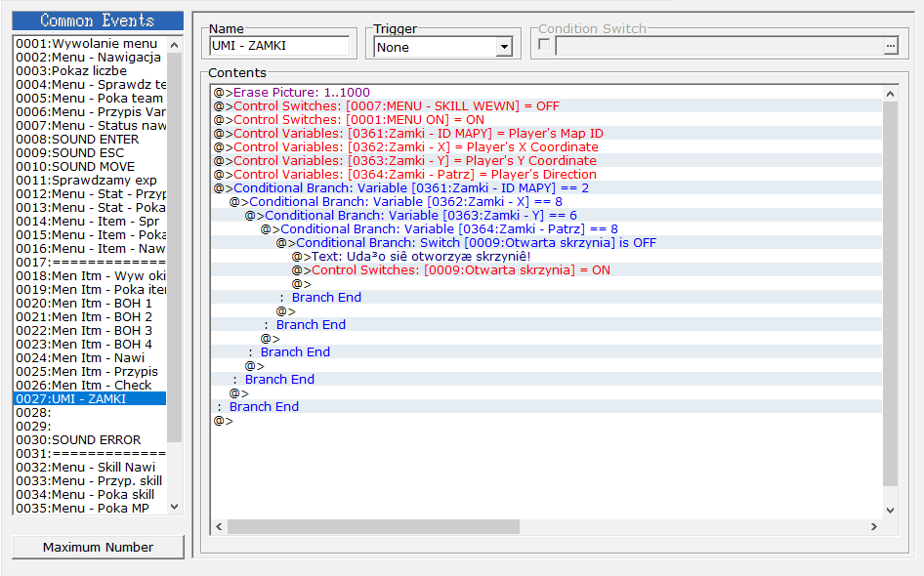Select event 0026:Men Itm - Check
924x576 pixels.
90,386
